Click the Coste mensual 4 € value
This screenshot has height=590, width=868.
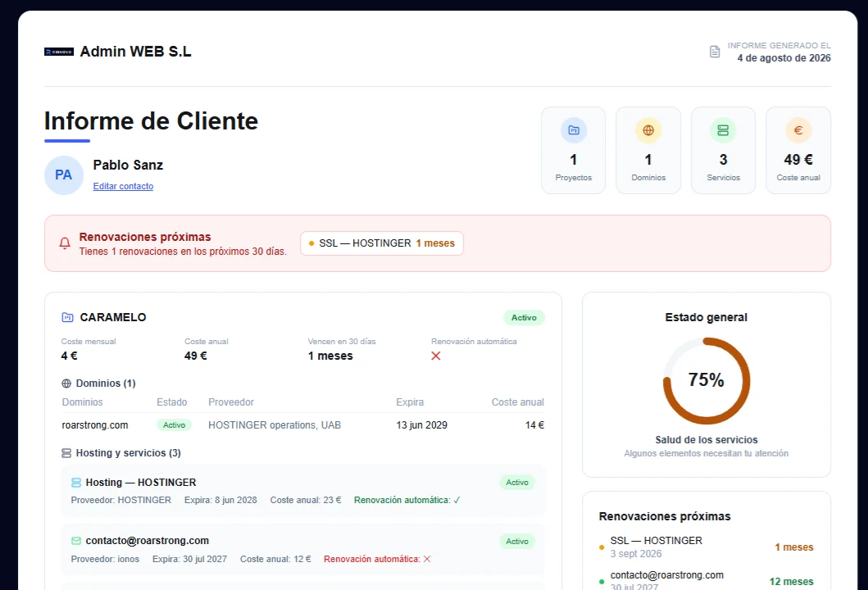click(x=69, y=356)
